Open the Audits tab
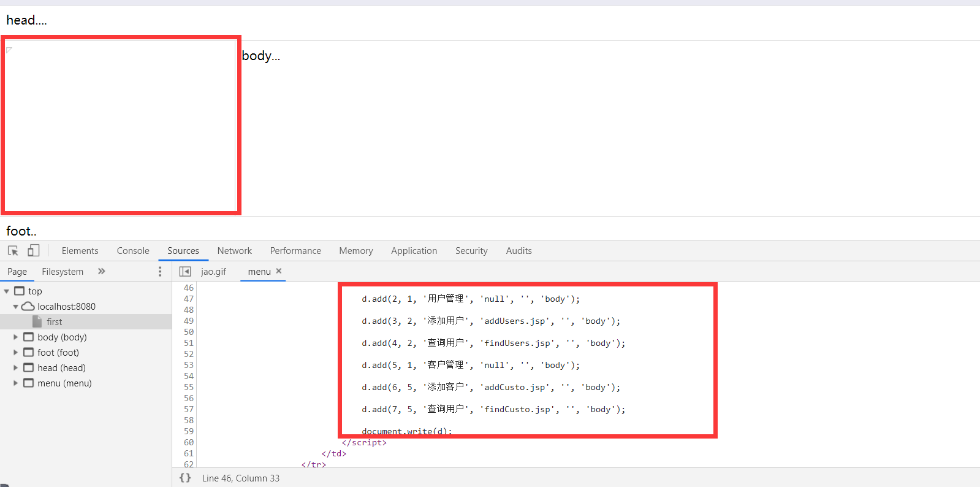The width and height of the screenshot is (980, 487). pos(519,250)
